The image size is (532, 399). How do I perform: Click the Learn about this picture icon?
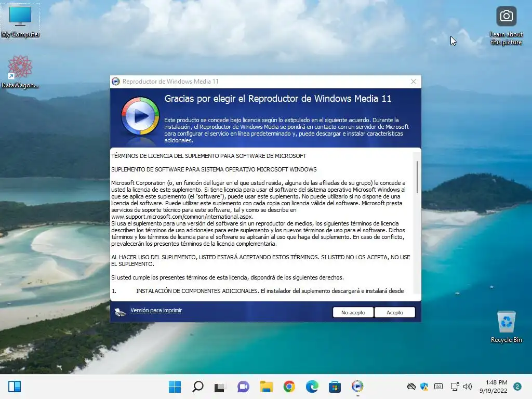click(x=506, y=26)
